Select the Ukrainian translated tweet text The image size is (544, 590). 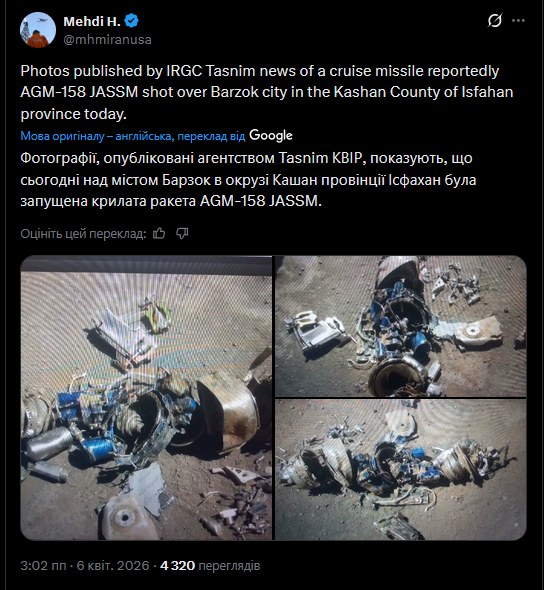[248, 179]
